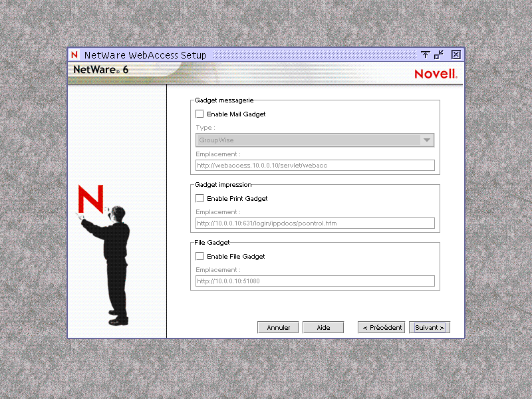Click the close X icon in the title bar
The image size is (532, 399).
pyautogui.click(x=455, y=55)
